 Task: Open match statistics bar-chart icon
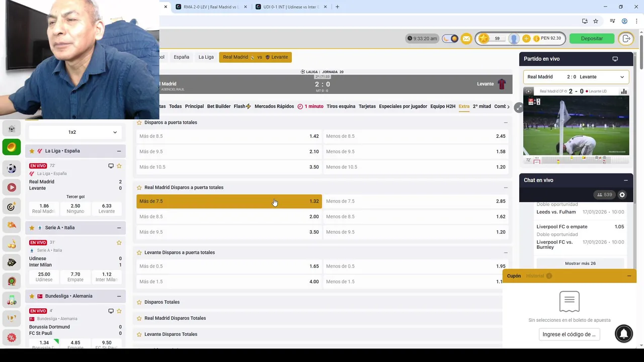[624, 91]
